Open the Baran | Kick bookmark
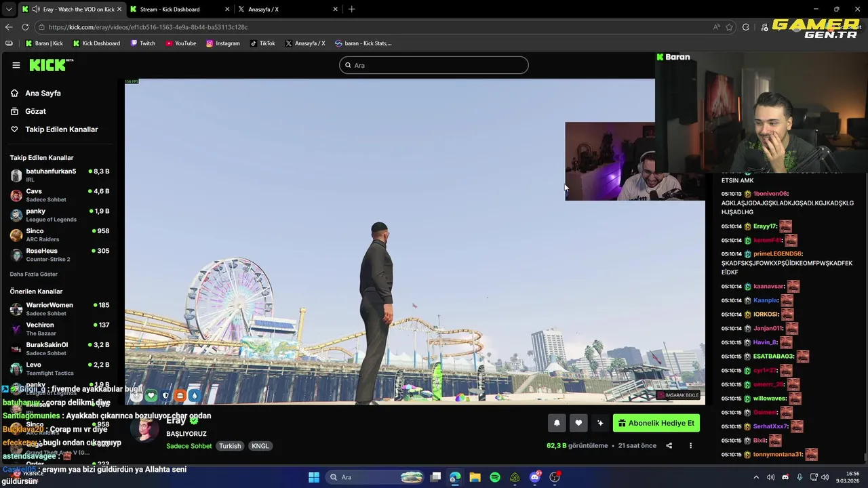The image size is (868, 488). (x=44, y=43)
